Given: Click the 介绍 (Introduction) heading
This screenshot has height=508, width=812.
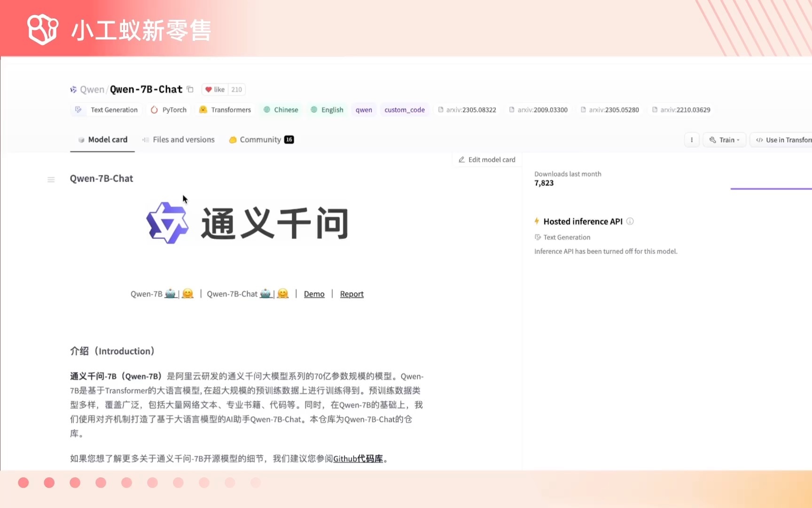Looking at the screenshot, I should (x=112, y=351).
